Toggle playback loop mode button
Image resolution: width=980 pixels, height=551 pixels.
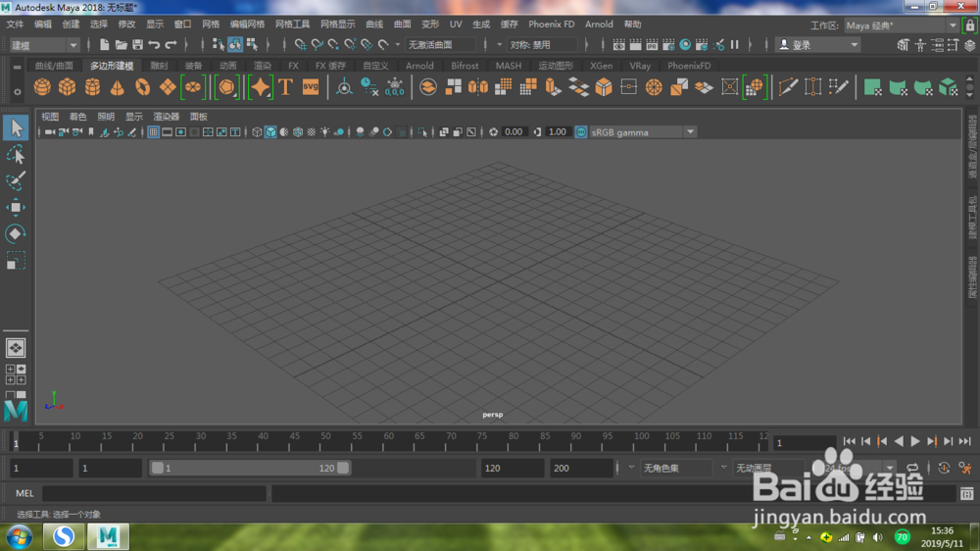[x=912, y=468]
